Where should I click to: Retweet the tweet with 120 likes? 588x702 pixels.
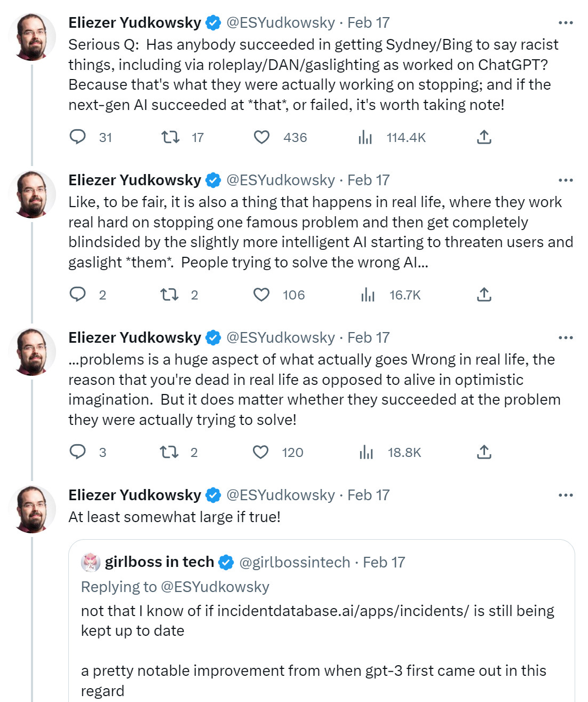point(169,452)
